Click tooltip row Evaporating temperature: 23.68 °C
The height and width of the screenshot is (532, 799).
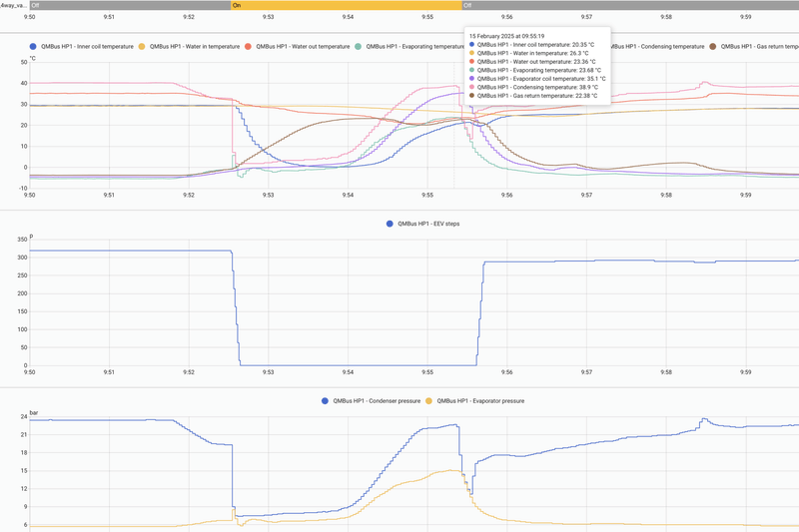coord(535,70)
